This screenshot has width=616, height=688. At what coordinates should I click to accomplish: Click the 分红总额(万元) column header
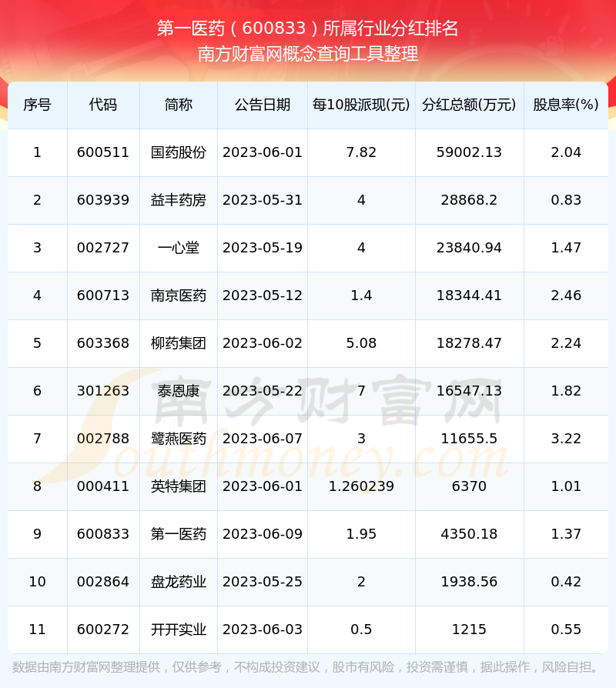(x=469, y=105)
